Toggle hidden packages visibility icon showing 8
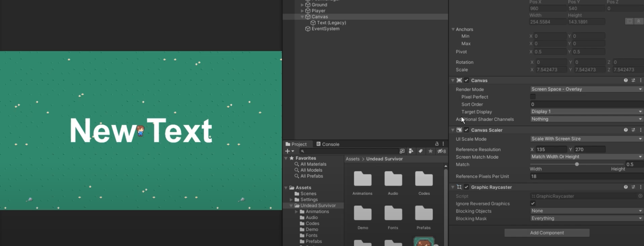This screenshot has width=644, height=246. 441,151
